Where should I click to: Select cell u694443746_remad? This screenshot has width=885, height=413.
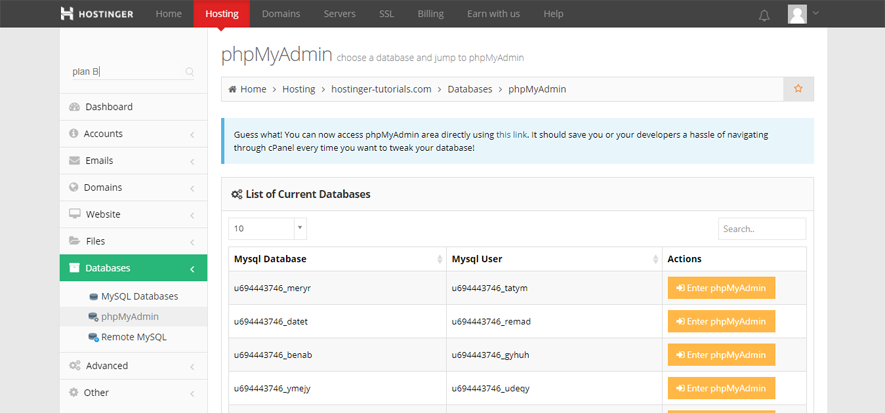point(554,321)
